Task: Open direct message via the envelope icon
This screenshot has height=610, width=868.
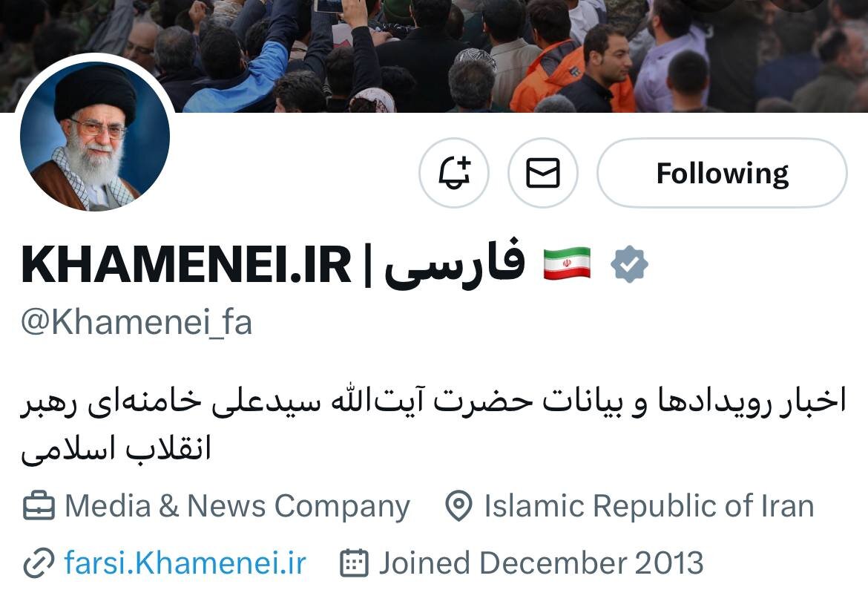Action: 542,173
